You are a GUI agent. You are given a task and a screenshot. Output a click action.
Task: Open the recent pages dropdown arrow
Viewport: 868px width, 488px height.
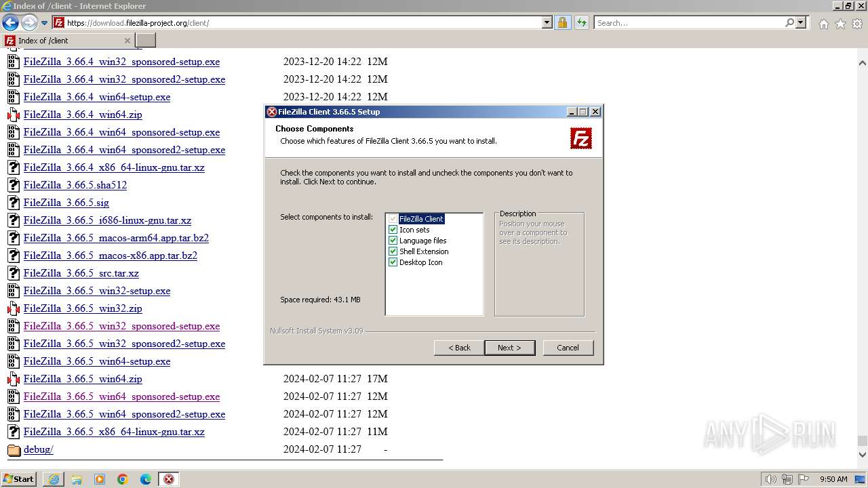pyautogui.click(x=45, y=23)
